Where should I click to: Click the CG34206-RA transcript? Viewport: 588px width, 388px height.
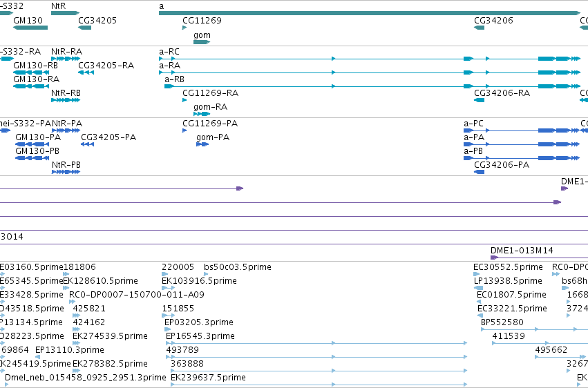(x=480, y=100)
